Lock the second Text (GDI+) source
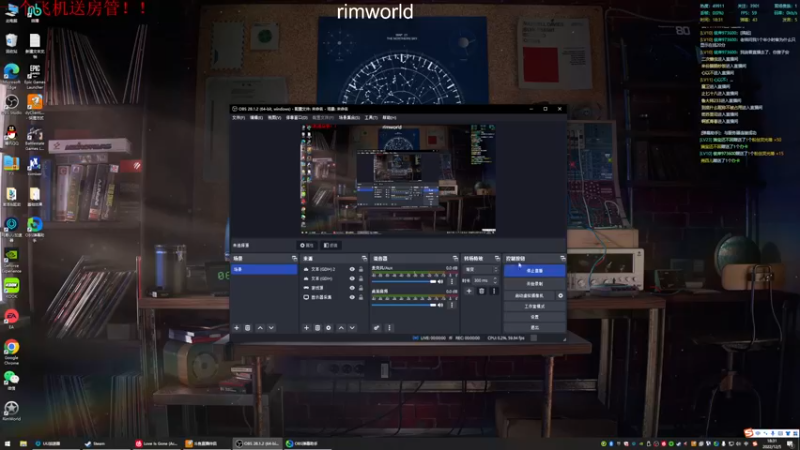 point(361,279)
